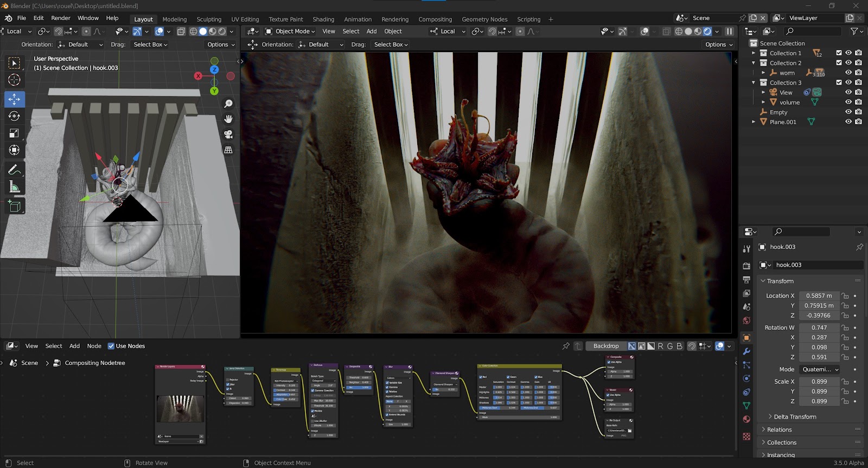This screenshot has height=468, width=868.
Task: Open the Particles properties tab
Action: [x=746, y=365]
